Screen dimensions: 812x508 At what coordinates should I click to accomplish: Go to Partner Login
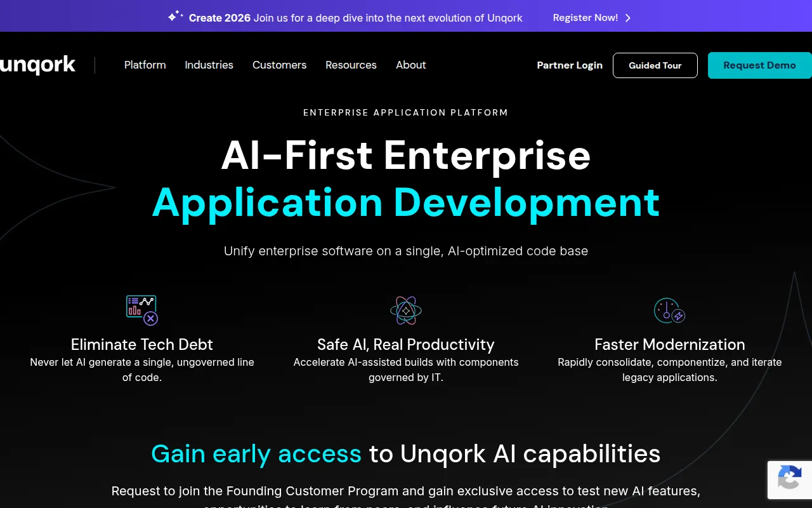570,65
